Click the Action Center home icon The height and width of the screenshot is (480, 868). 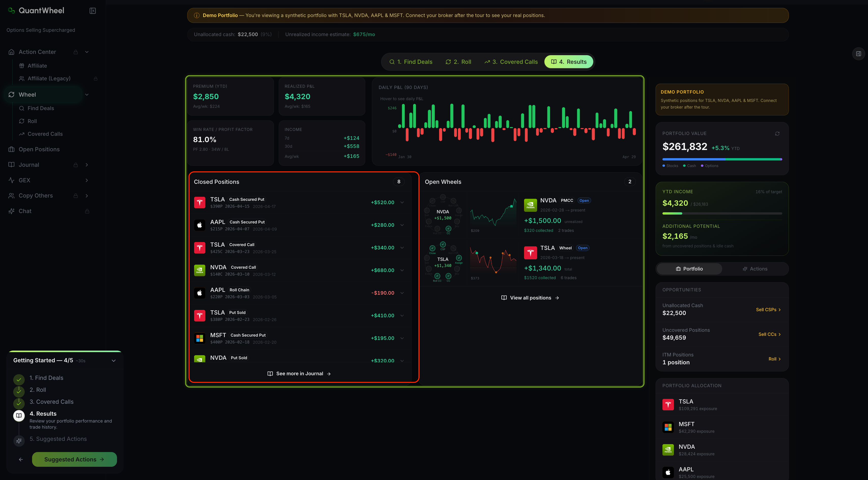point(11,52)
